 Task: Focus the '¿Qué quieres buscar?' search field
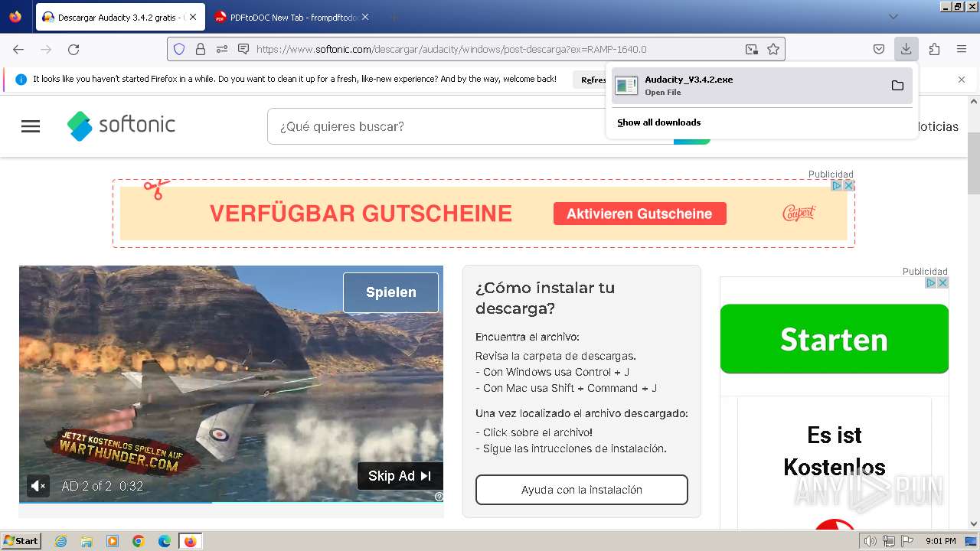tap(470, 126)
